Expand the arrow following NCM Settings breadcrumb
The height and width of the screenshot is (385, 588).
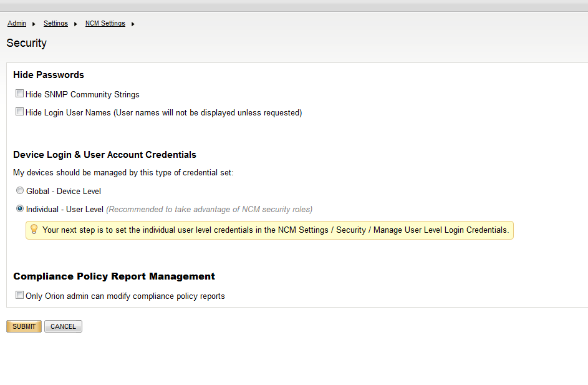point(132,24)
